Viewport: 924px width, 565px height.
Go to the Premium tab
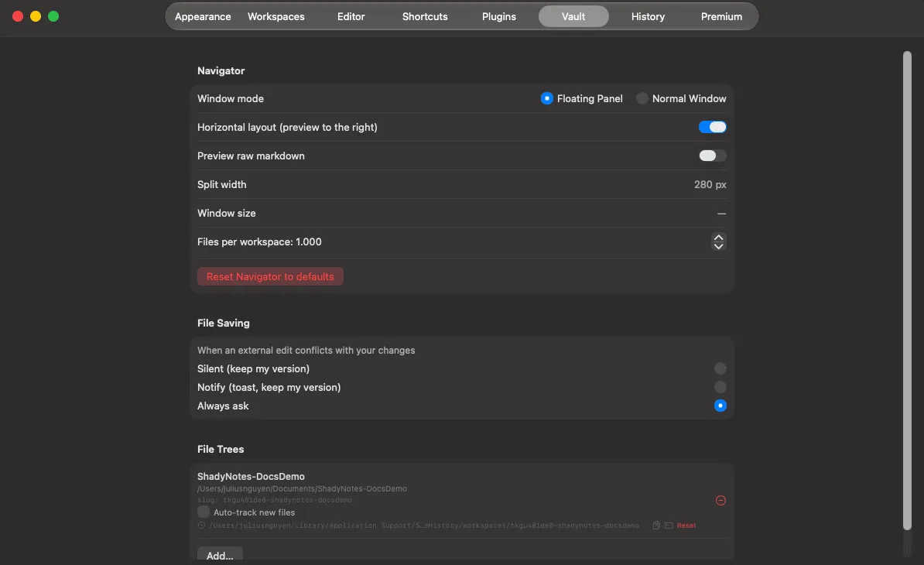721,16
